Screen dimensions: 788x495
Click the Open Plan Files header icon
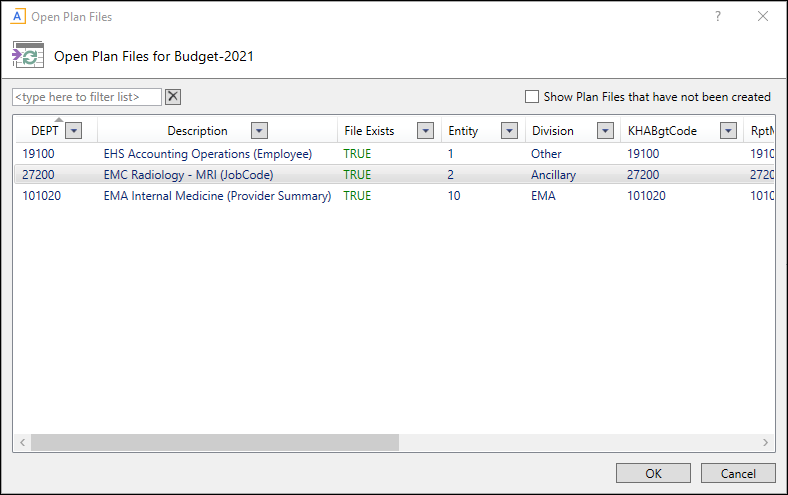pos(28,56)
